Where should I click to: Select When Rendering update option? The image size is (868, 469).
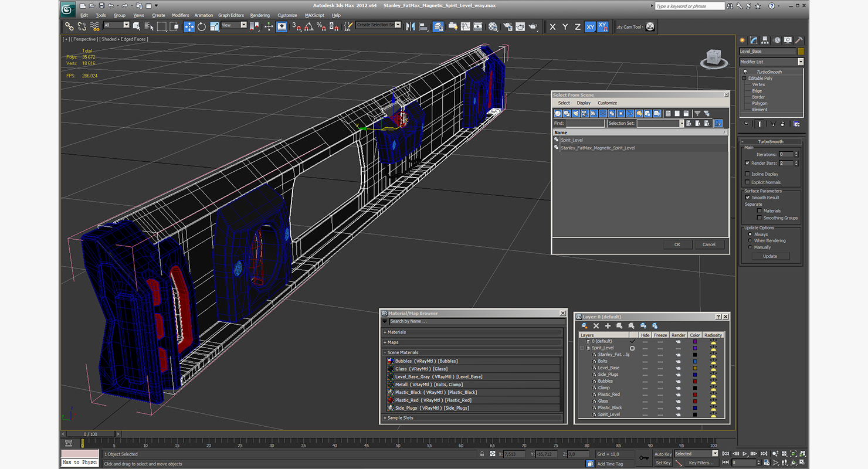[750, 241]
